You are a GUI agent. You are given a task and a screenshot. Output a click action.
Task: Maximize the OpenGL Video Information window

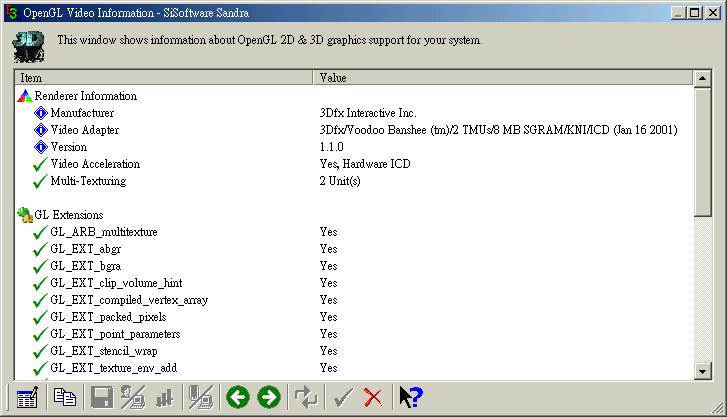pos(695,13)
